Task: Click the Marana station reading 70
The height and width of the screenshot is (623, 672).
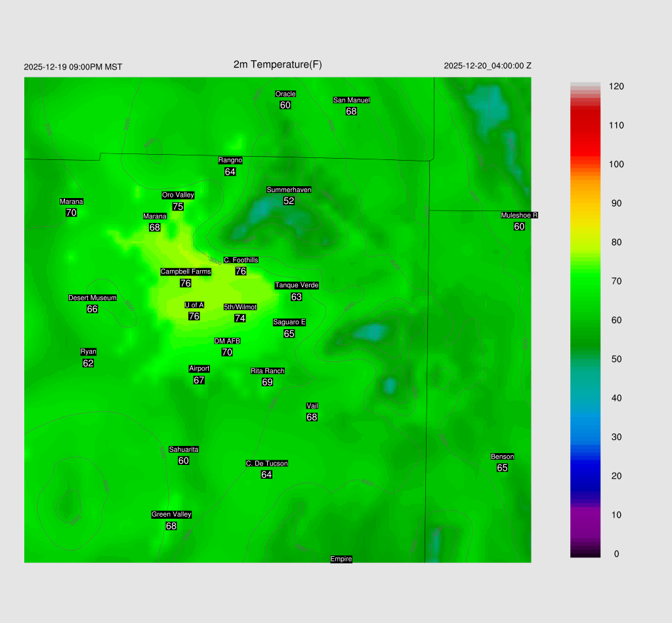Action: pyautogui.click(x=72, y=212)
